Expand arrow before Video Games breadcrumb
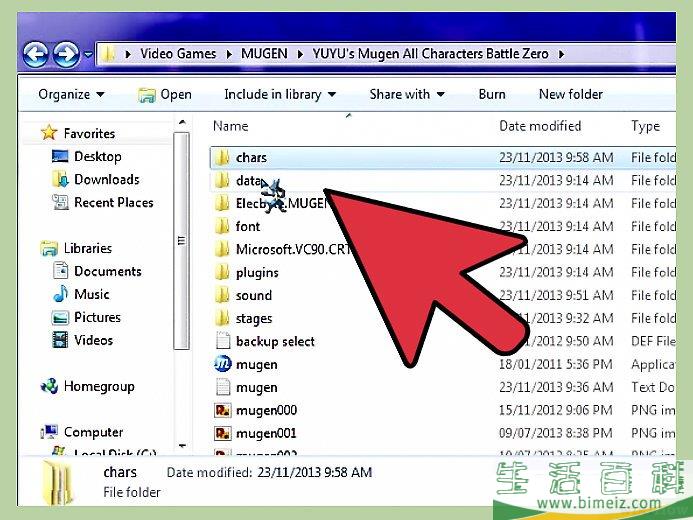This screenshot has width=693, height=520. point(128,54)
